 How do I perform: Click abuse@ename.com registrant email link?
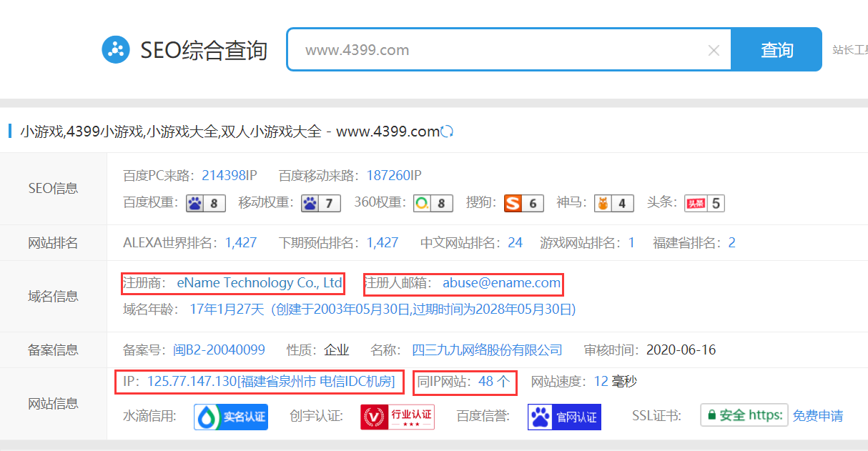[x=501, y=283]
